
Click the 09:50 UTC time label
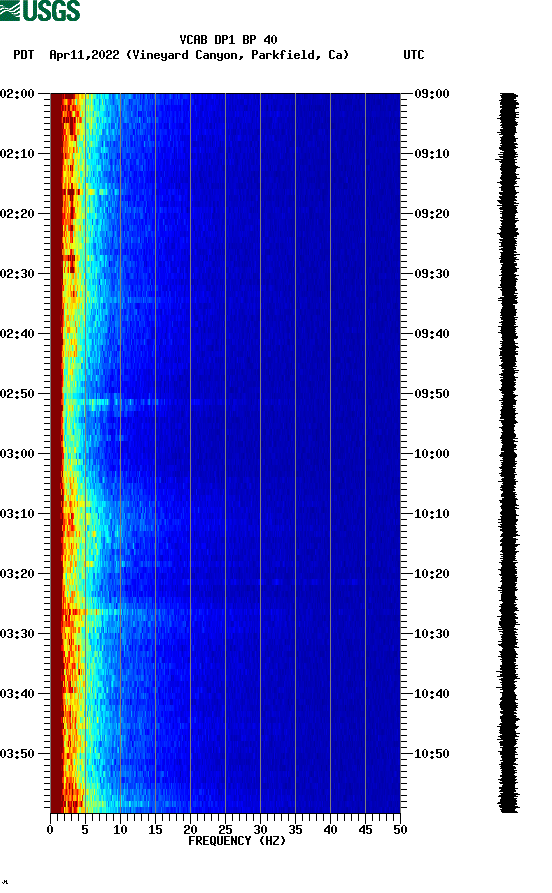(432, 394)
